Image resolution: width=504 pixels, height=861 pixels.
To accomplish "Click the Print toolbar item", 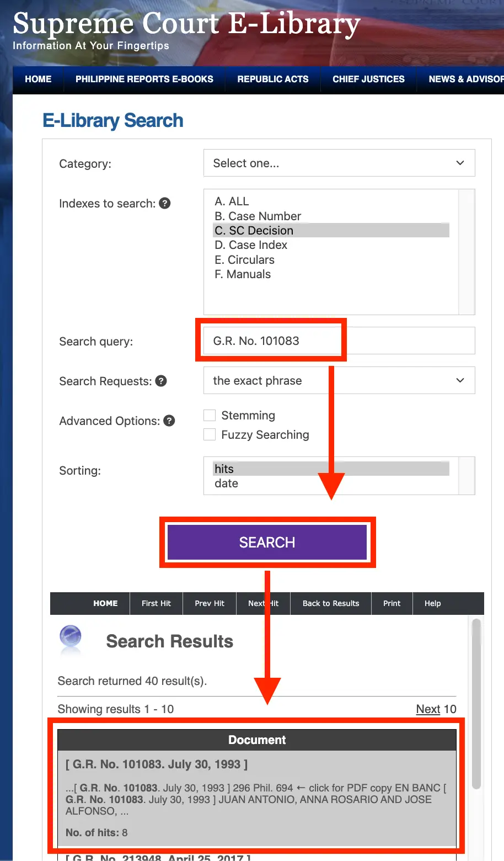I will pos(392,603).
